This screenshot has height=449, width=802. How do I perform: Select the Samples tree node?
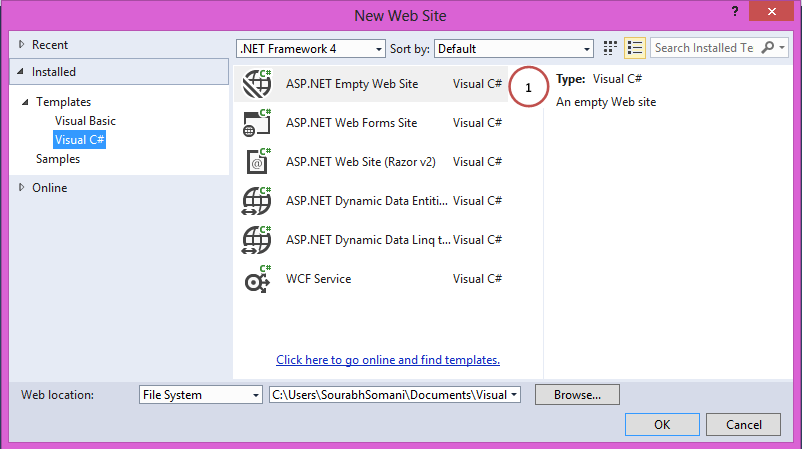click(x=58, y=159)
